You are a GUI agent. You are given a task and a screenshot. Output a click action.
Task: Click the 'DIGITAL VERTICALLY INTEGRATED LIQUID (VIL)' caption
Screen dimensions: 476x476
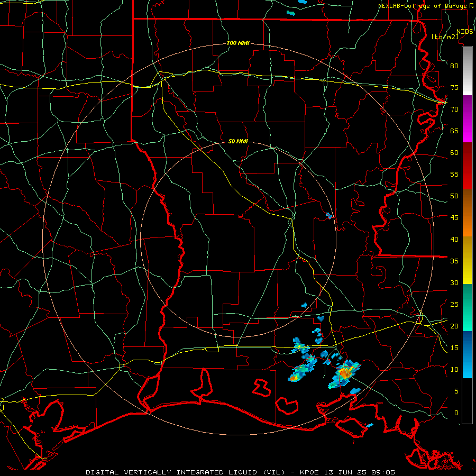click(186, 472)
